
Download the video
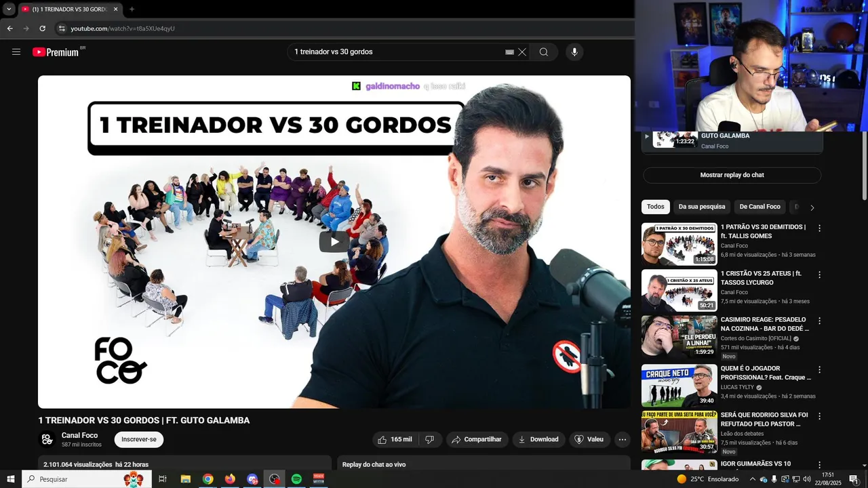pos(538,439)
